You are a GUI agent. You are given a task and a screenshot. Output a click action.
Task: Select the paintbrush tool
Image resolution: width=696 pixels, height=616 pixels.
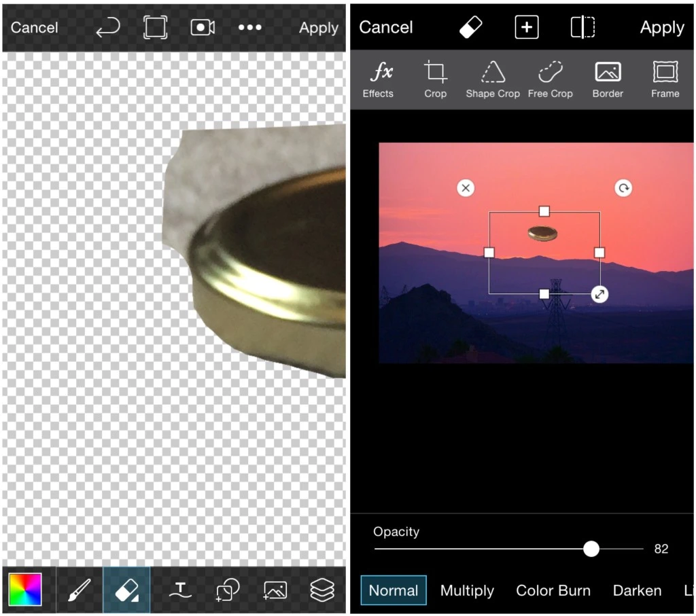(x=80, y=590)
